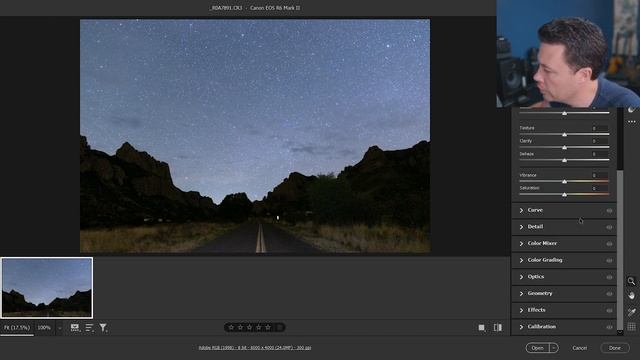Open workflow options link Adobe RGB
This screenshot has width=640, height=360.
coord(255,348)
